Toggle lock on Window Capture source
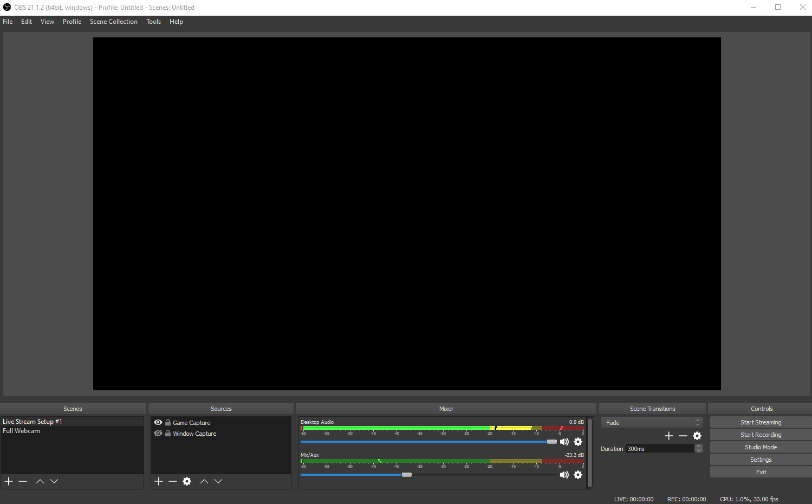The height and width of the screenshot is (504, 812). (168, 433)
